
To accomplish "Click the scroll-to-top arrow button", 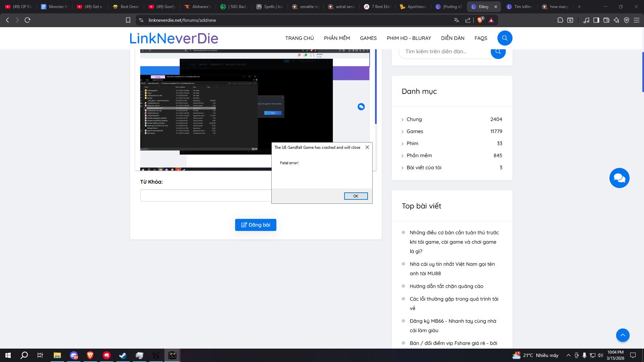I will point(623,335).
